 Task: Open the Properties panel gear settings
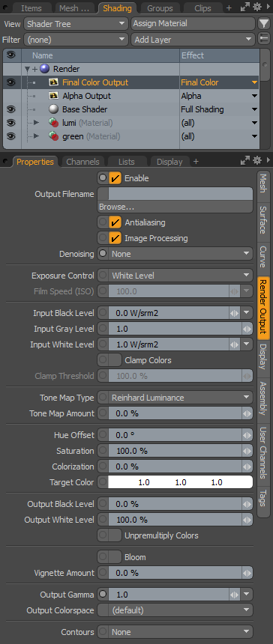(x=257, y=160)
